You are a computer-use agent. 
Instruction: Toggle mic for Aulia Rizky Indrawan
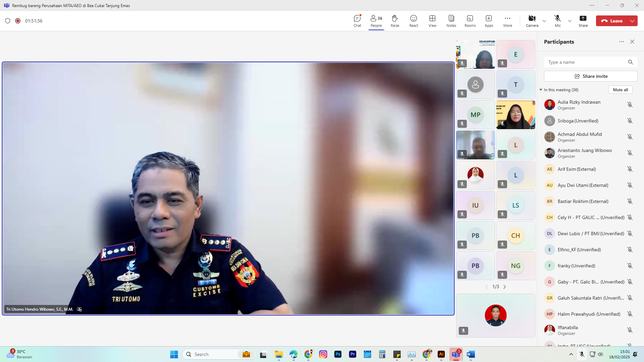point(630,105)
